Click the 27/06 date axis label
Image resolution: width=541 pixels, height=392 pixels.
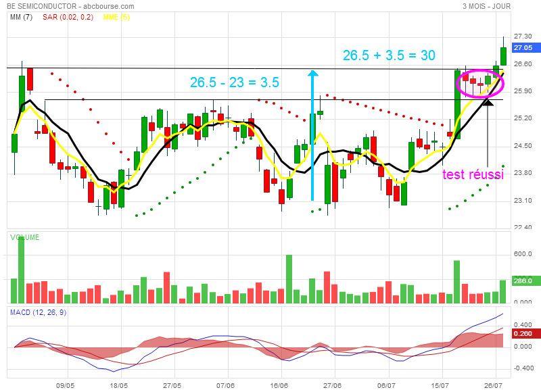click(x=332, y=385)
